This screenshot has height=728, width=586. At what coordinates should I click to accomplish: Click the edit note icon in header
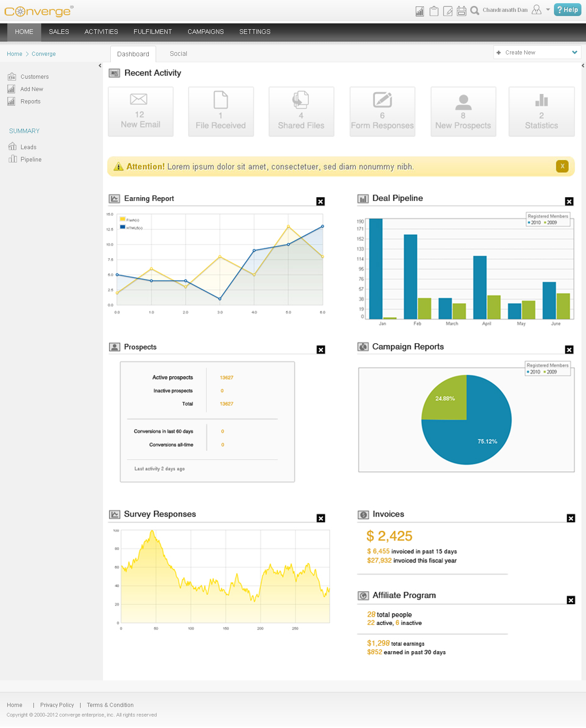pos(448,11)
